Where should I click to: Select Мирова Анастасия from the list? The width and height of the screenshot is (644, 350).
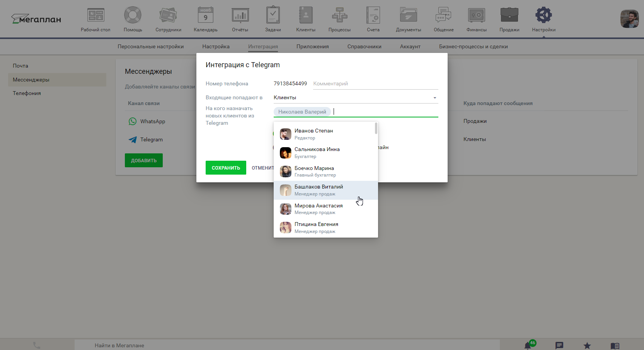coord(325,209)
